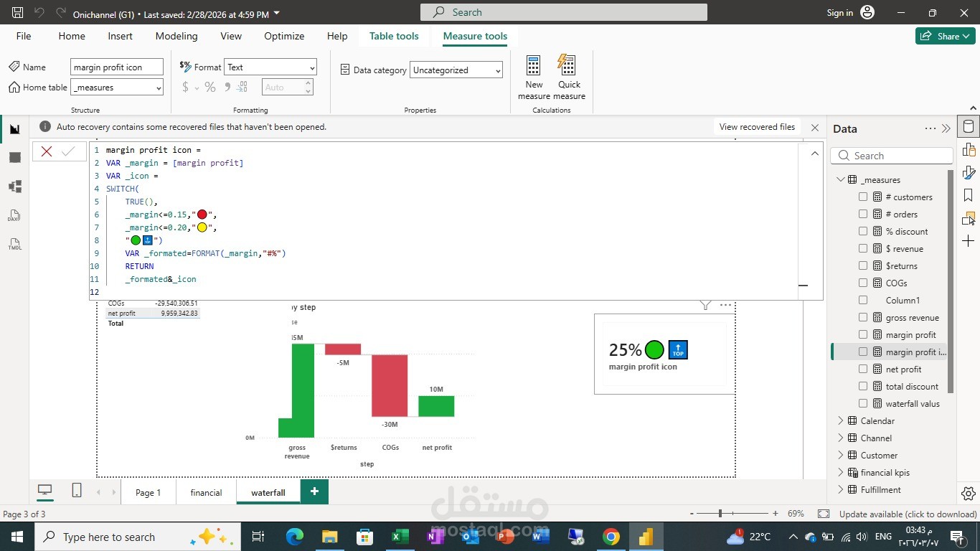Click the currency format dollar icon
The image size is (980, 551).
[185, 87]
